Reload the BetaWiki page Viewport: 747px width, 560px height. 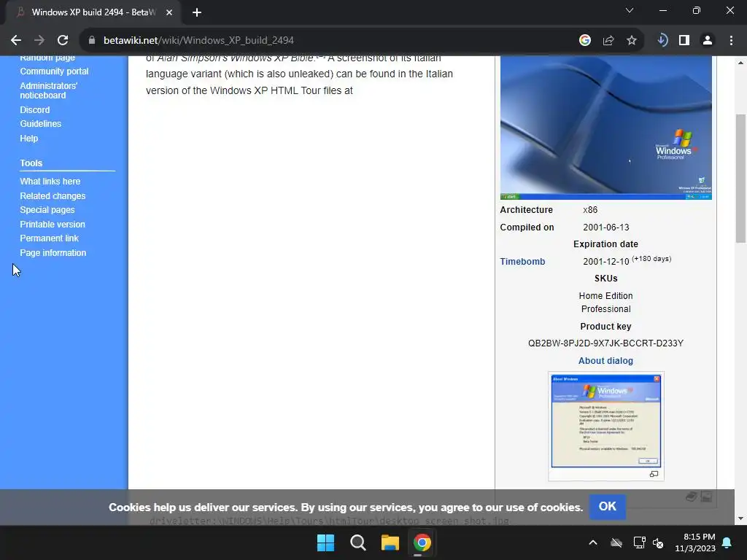[63, 41]
